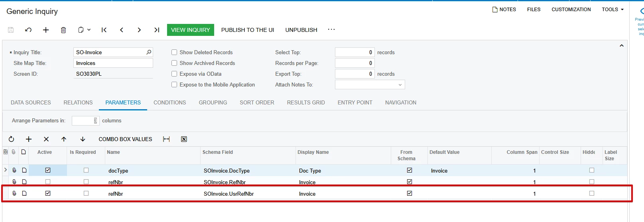644x222 pixels.
Task: Open the RESULTS GRID tab
Action: tap(306, 102)
